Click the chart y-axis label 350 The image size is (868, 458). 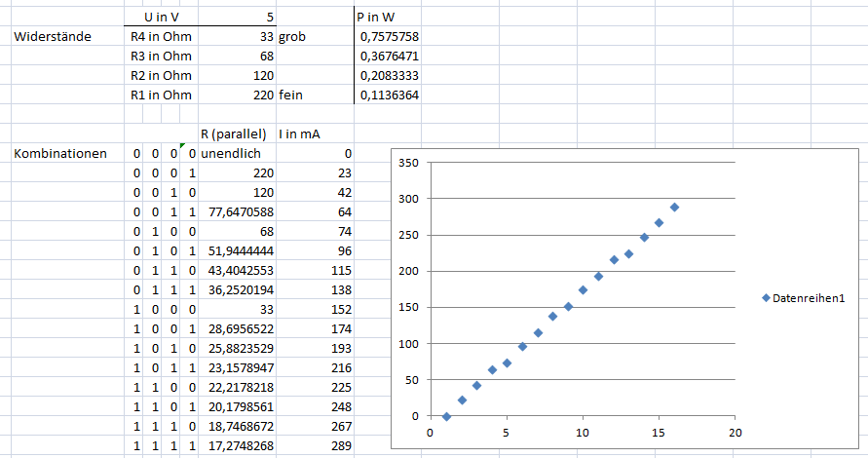pos(408,163)
